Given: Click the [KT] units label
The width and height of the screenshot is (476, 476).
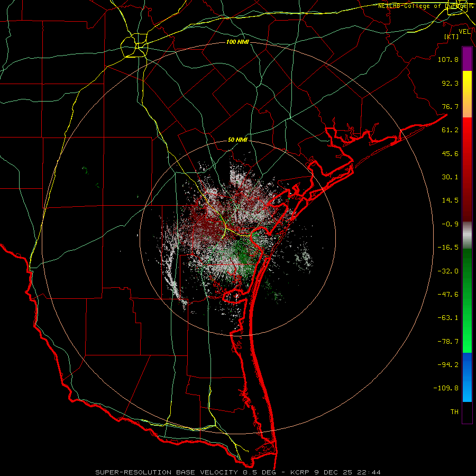Looking at the screenshot, I should (452, 36).
